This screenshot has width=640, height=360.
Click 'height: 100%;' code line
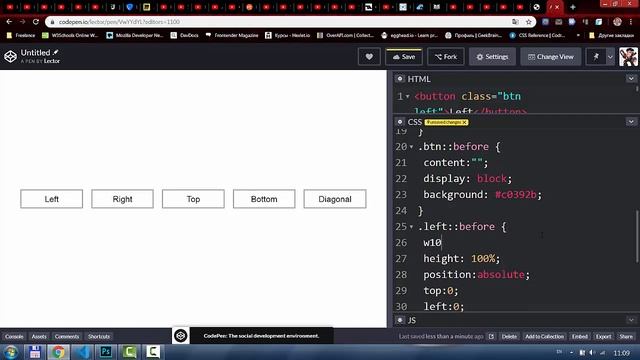click(461, 258)
